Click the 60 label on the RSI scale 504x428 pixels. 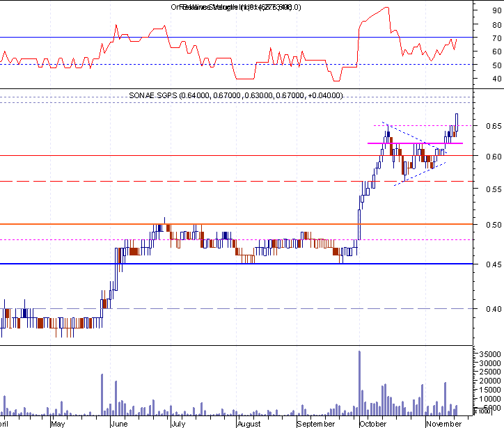click(496, 51)
